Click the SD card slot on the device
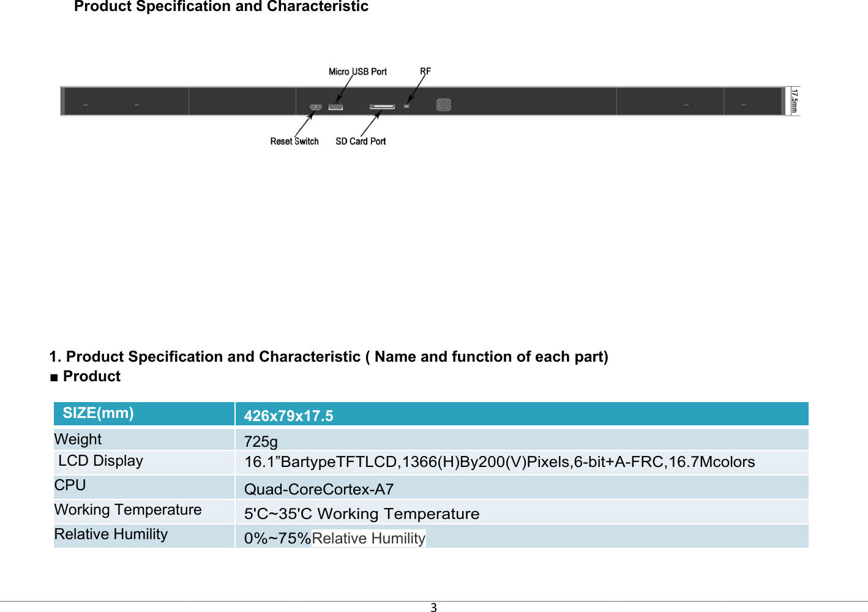Viewport: 868px width, 612px height. pos(382,106)
